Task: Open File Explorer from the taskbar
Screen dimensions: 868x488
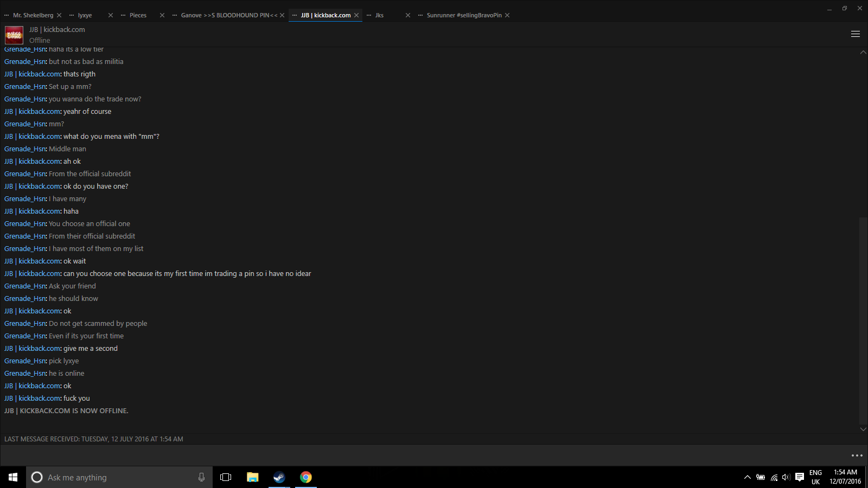Action: [x=252, y=477]
